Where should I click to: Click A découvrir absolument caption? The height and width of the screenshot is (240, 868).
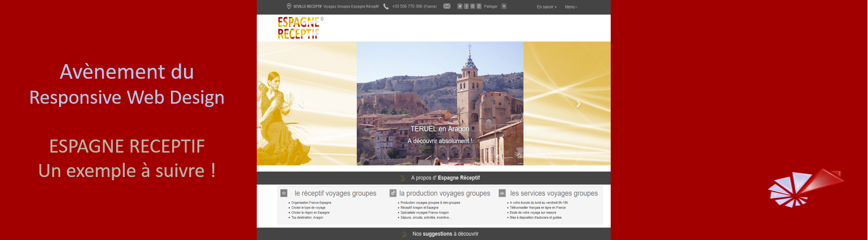(x=440, y=141)
